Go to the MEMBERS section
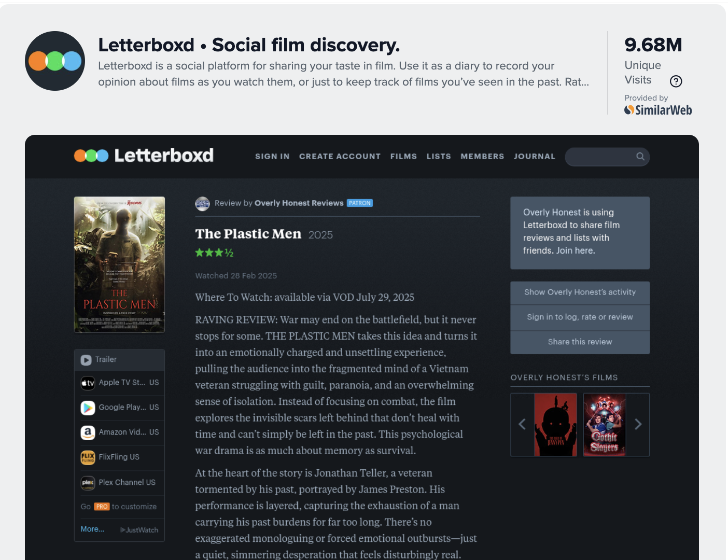728x560 pixels. (482, 157)
